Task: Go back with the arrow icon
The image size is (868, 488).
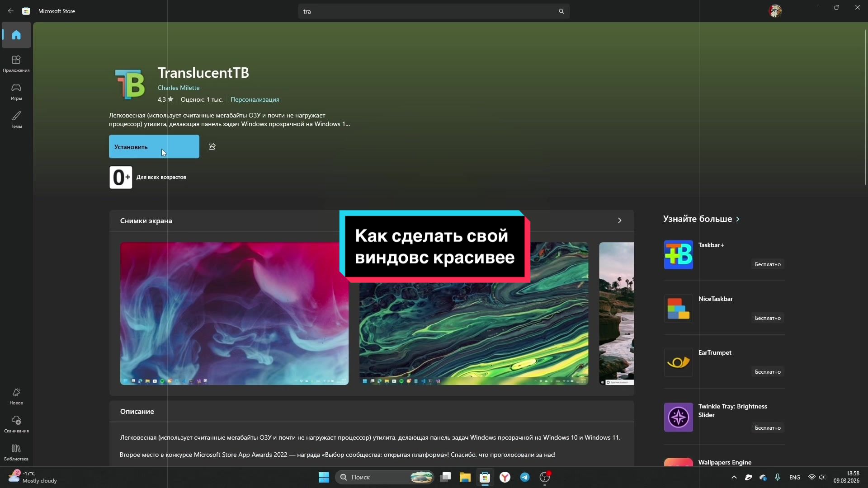Action: (x=10, y=11)
